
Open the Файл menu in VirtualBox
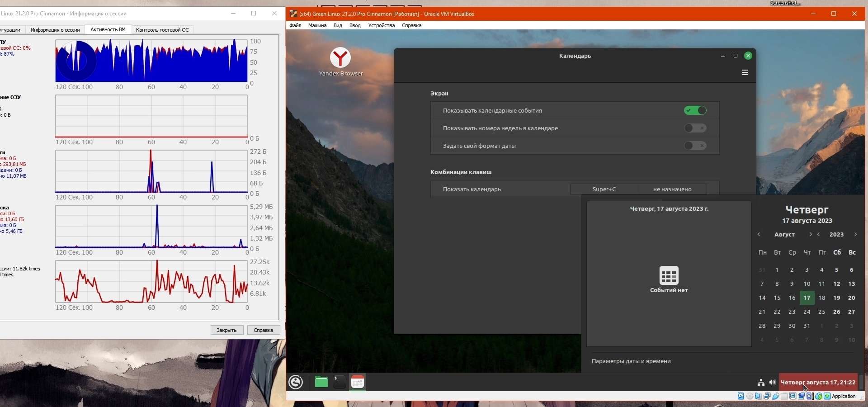tap(295, 25)
